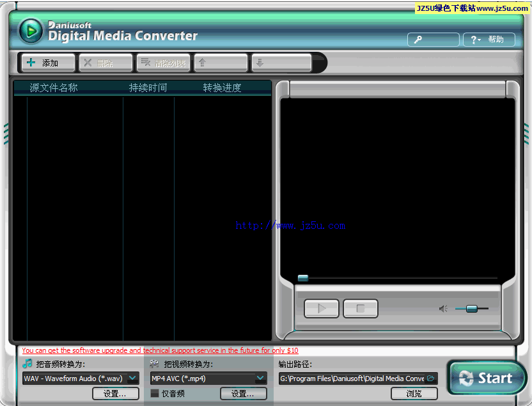Click the preview seek bar handle
Screen dimensions: 532x406
click(x=303, y=278)
